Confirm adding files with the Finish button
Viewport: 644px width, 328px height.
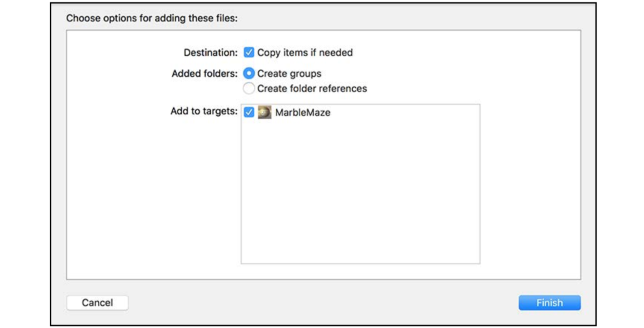549,303
